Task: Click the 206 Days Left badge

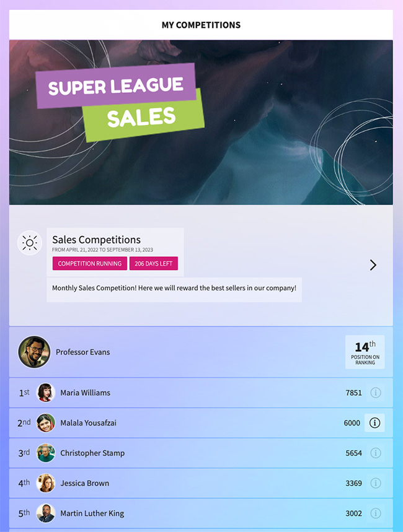Action: (154, 263)
